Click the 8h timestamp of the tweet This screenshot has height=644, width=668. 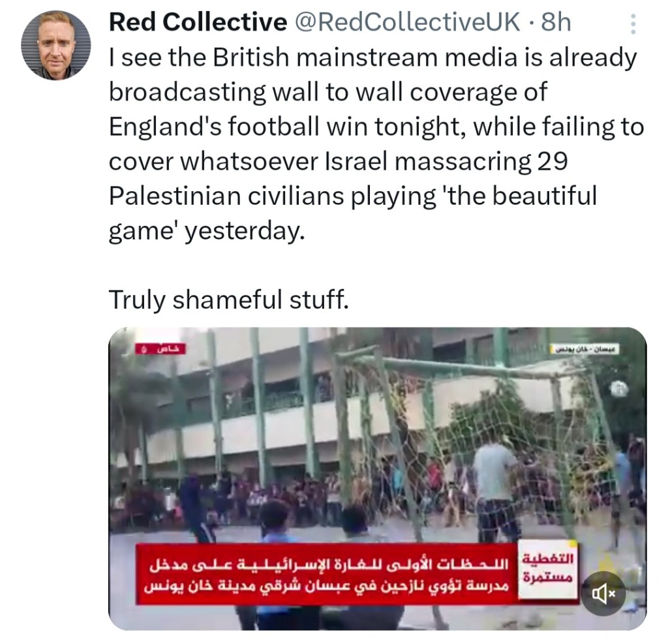[x=556, y=23]
